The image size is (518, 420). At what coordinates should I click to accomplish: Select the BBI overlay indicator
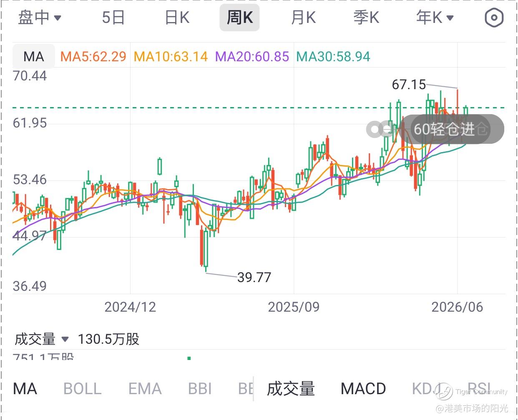pyautogui.click(x=200, y=389)
